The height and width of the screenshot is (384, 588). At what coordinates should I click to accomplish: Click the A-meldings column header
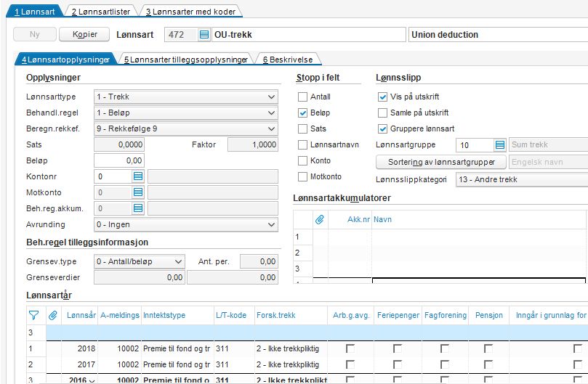tap(120, 316)
